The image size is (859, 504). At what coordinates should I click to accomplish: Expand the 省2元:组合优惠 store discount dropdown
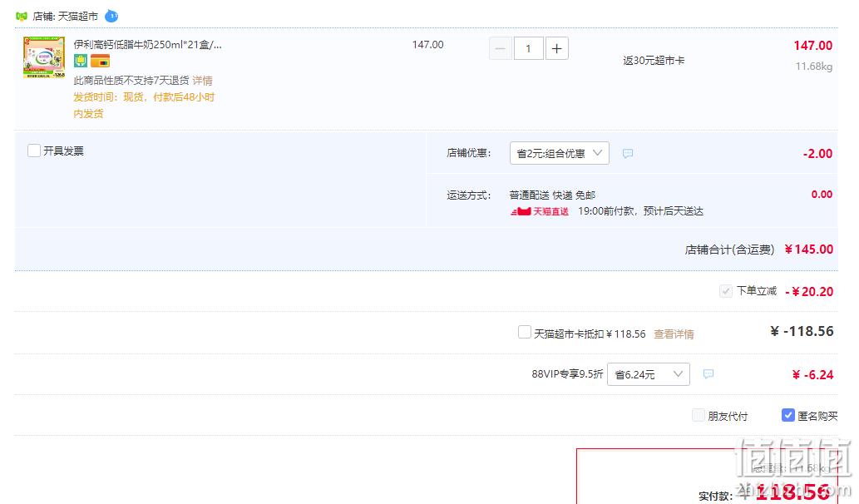560,153
